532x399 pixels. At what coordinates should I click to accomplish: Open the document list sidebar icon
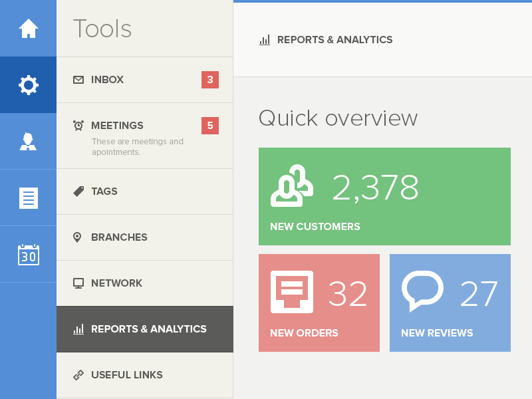click(29, 198)
